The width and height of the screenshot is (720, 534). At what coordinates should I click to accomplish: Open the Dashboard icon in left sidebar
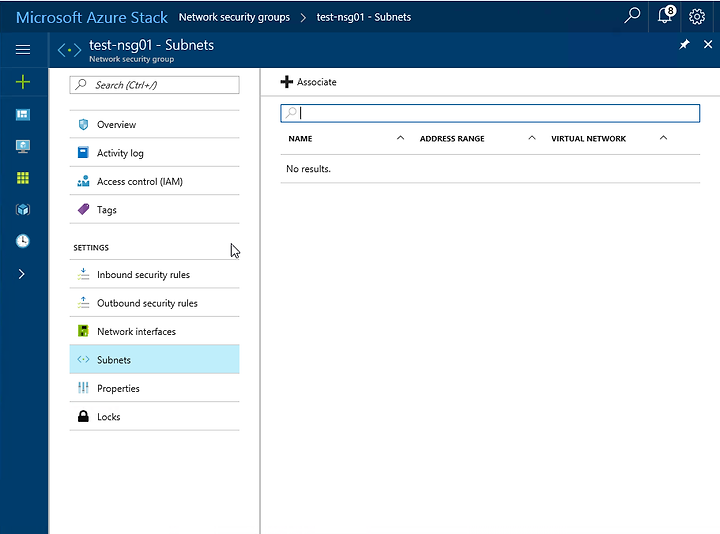click(x=23, y=114)
